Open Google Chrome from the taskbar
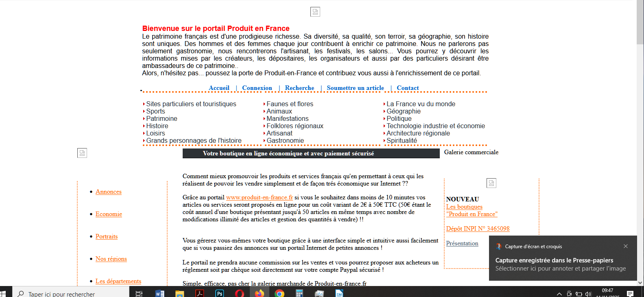Image resolution: width=644 pixels, height=297 pixels. tap(279, 293)
